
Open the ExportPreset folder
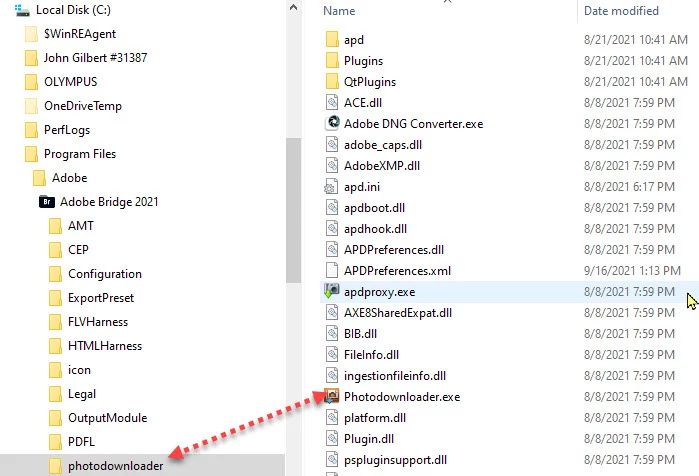91,298
